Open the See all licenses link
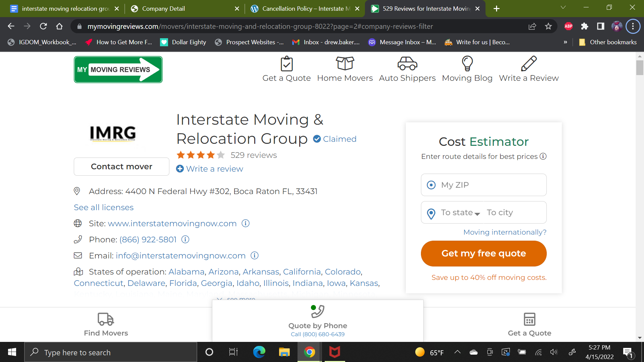This screenshot has height=362, width=644. click(x=104, y=207)
